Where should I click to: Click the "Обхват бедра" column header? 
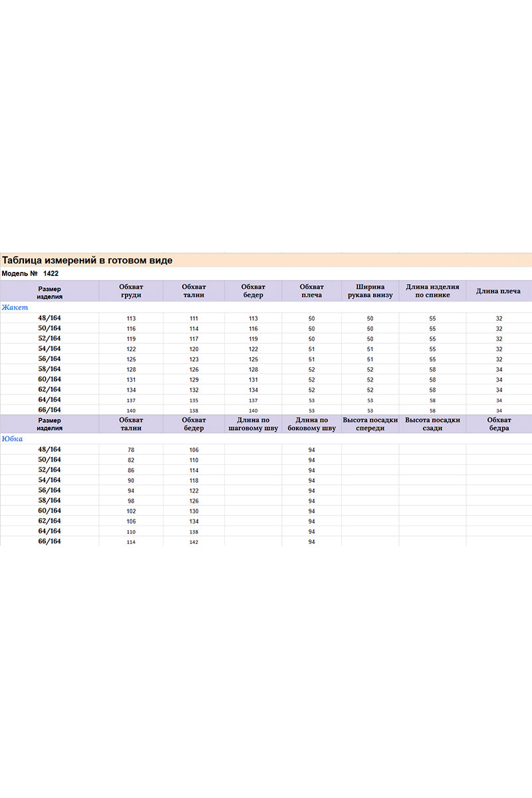click(x=498, y=424)
